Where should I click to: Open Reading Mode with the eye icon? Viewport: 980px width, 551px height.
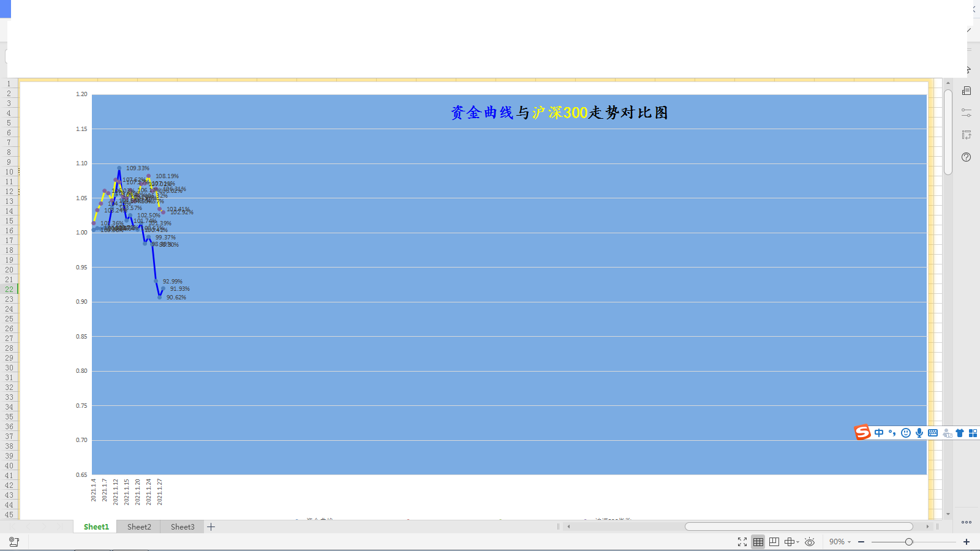(809, 542)
